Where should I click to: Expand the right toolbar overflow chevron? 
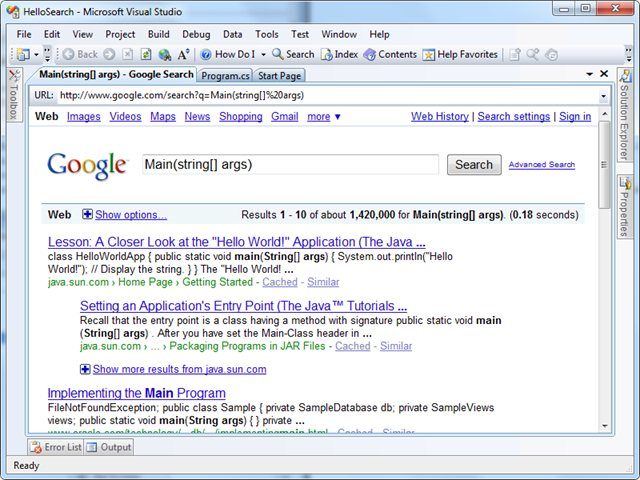pyautogui.click(x=629, y=54)
